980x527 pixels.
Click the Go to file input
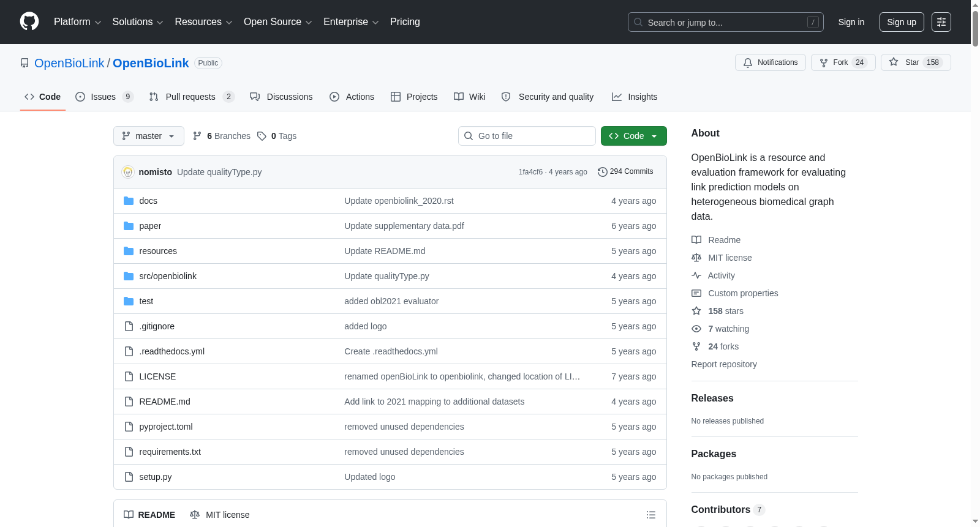(x=527, y=136)
